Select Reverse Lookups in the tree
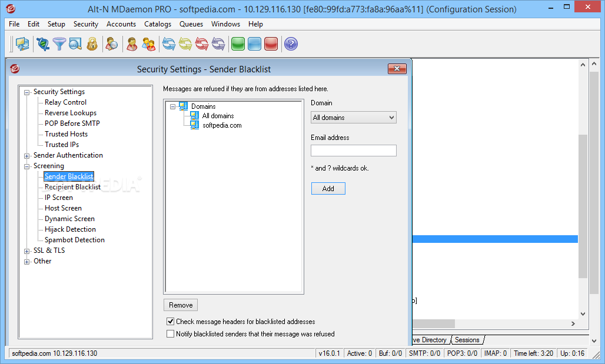The height and width of the screenshot is (364, 605). 71,112
